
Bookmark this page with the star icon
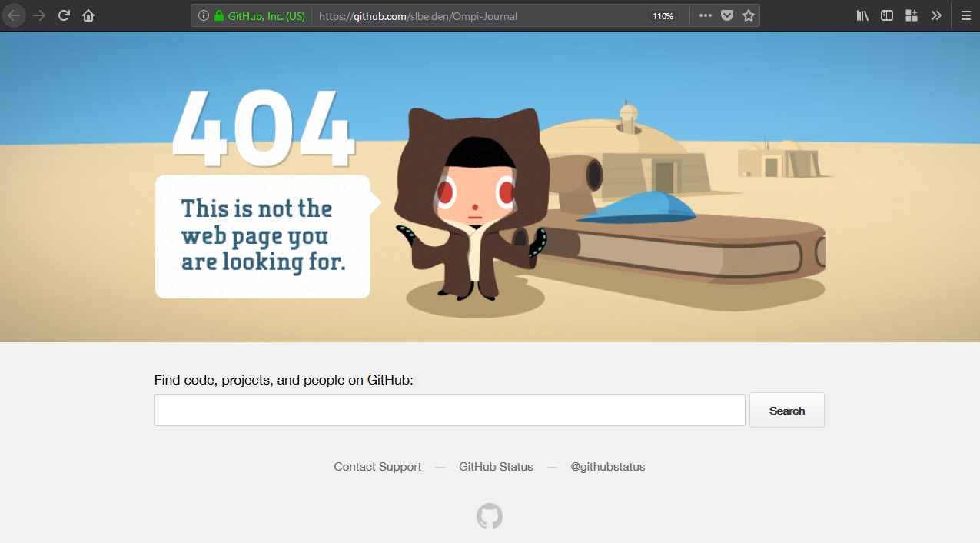coord(749,15)
